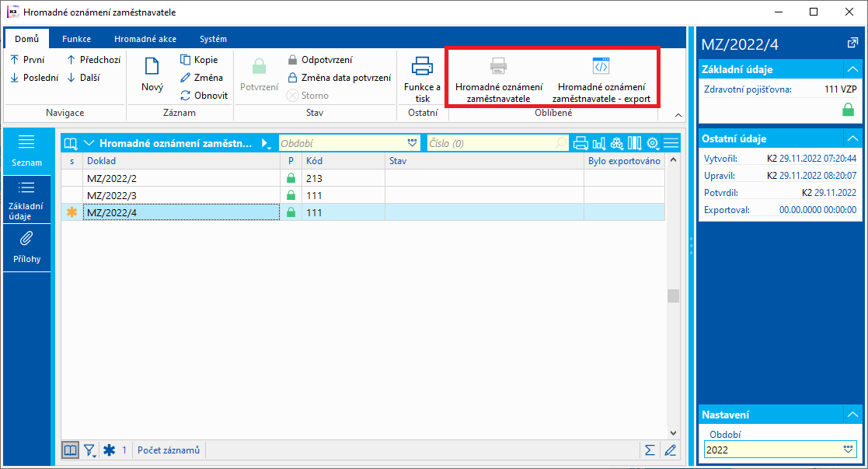The height and width of the screenshot is (469, 868).
Task: Click scrollbar down arrow in list
Action: [673, 433]
